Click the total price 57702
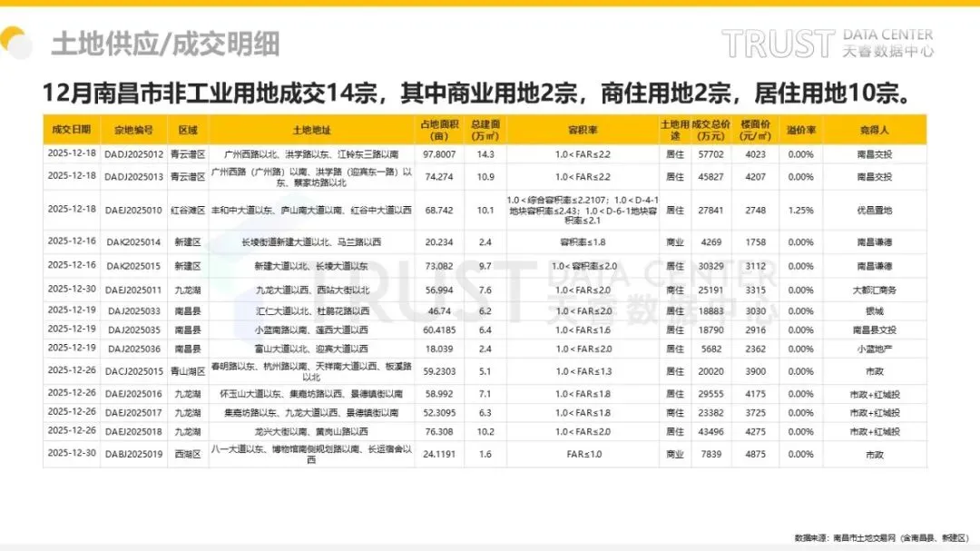Viewport: 980px width, 551px height. pyautogui.click(x=710, y=153)
